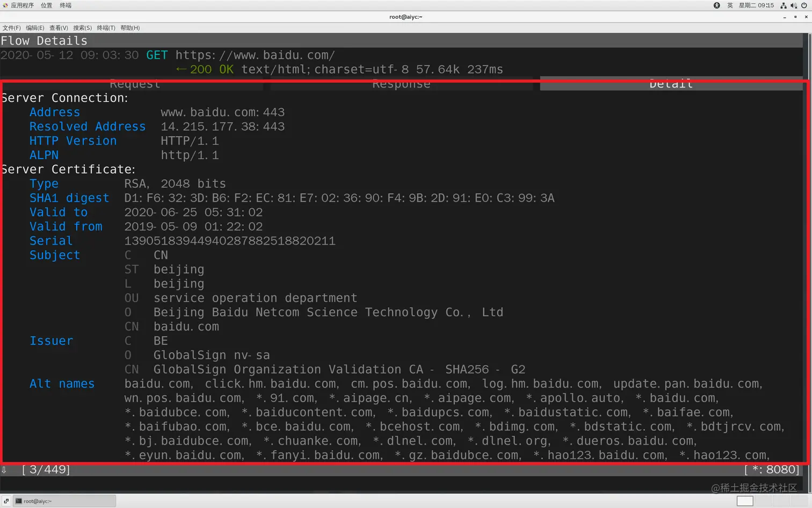Screen dimensions: 812x508
Task: Open the 终端(T) menu in menubar
Action: pos(106,28)
